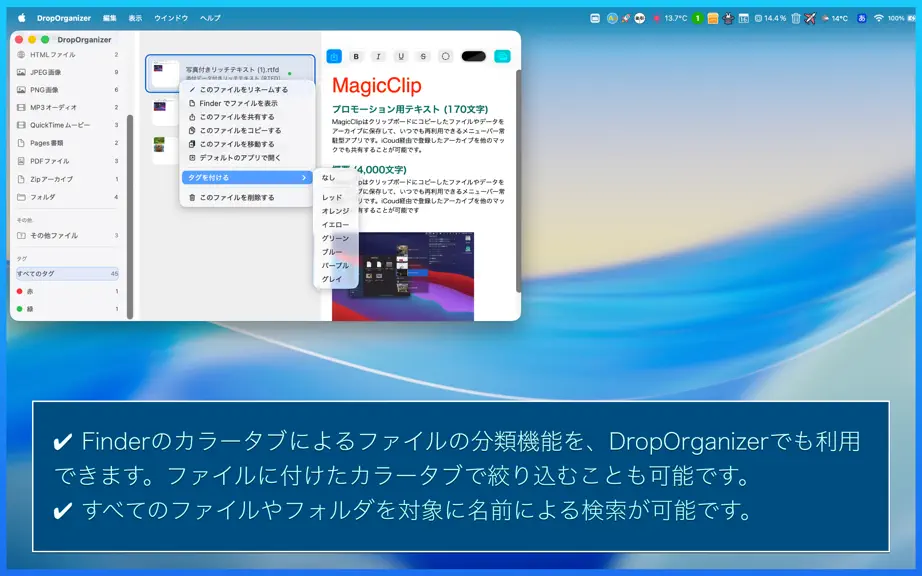This screenshot has height=576, width=922.
Task: Click the embedded screenshot image in the preview
Action: pyautogui.click(x=403, y=276)
